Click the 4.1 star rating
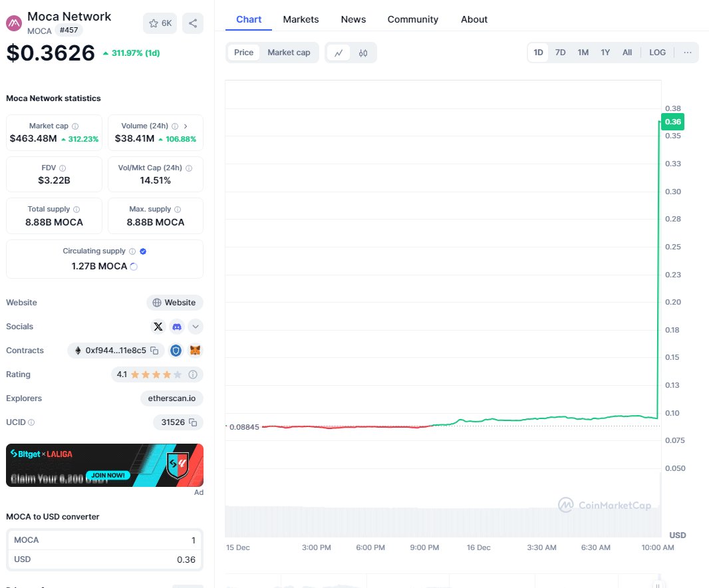 pos(150,374)
